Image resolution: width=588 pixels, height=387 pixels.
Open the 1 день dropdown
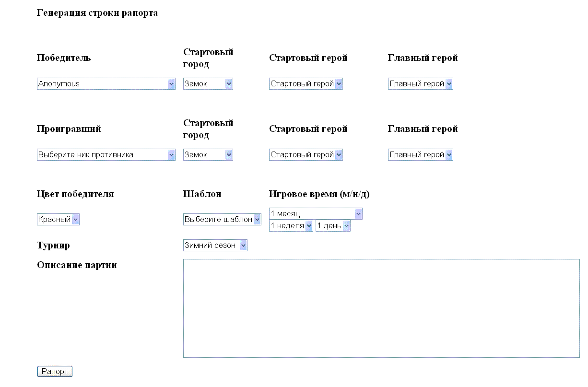tap(333, 226)
